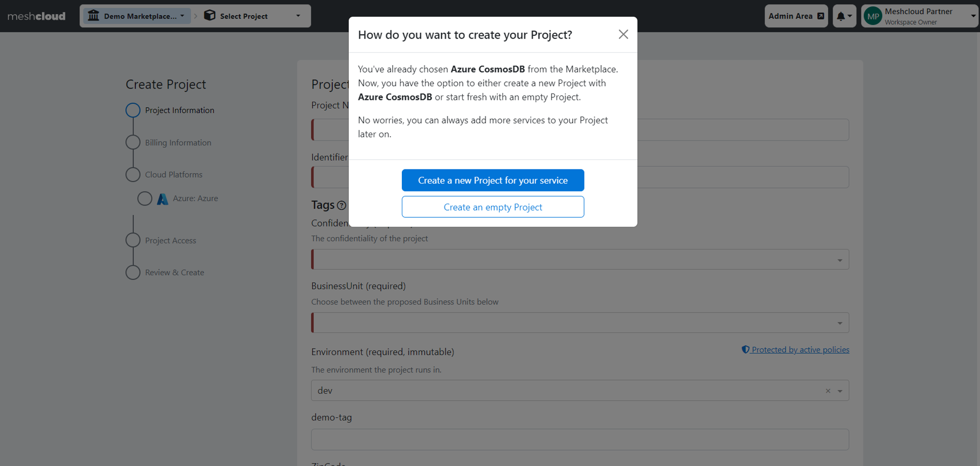The width and height of the screenshot is (980, 466).
Task: Select the Billing Information step
Action: coord(178,142)
